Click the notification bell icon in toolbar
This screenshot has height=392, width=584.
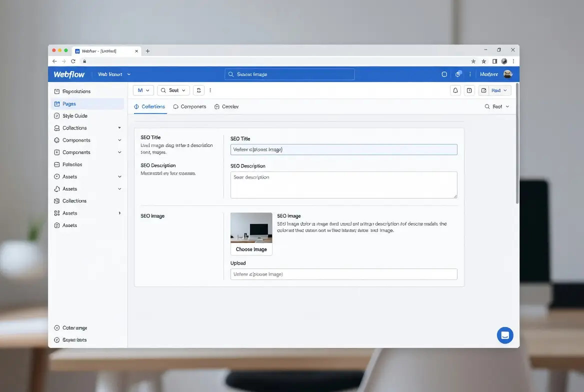click(455, 90)
